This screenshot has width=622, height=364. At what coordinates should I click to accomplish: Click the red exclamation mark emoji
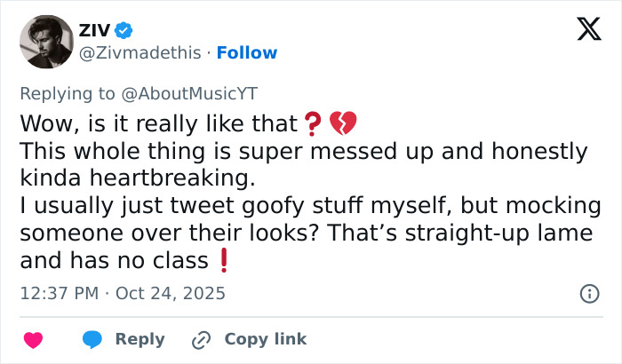pos(224,260)
